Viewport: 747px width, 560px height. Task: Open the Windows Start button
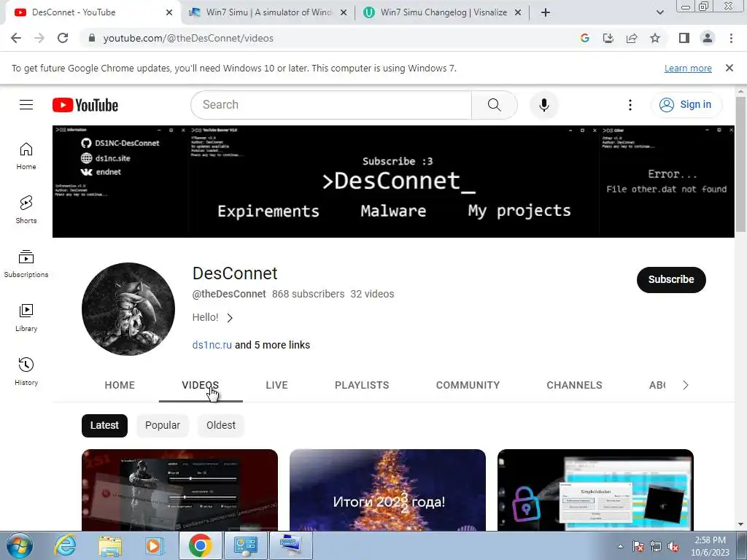19,545
